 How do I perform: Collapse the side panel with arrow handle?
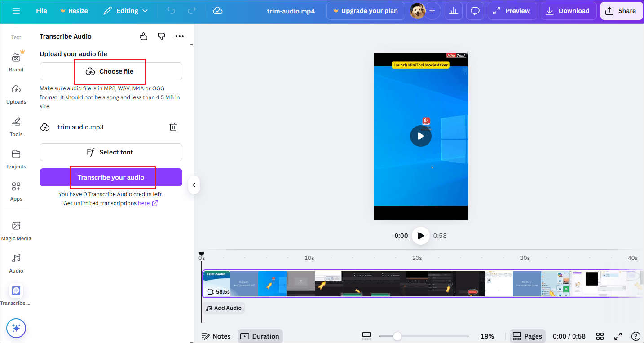click(x=194, y=185)
